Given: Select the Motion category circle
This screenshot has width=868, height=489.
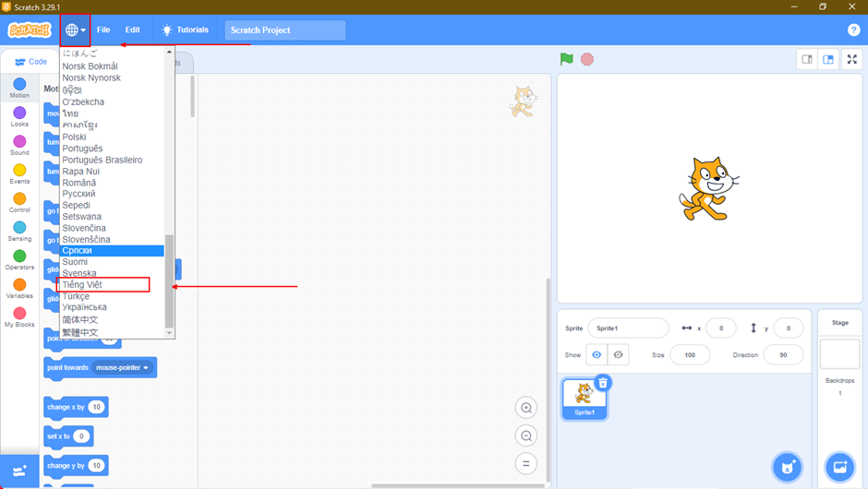Looking at the screenshot, I should pyautogui.click(x=19, y=84).
